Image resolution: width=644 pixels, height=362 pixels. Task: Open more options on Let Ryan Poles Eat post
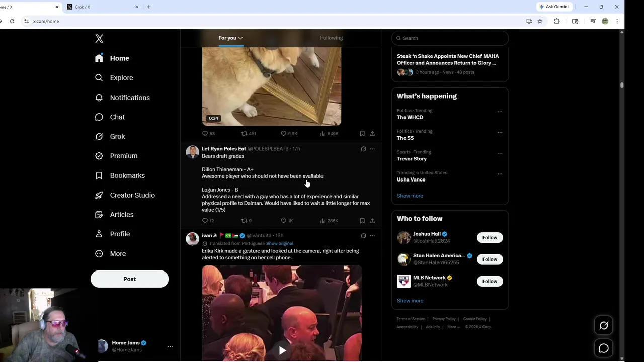[372, 149]
